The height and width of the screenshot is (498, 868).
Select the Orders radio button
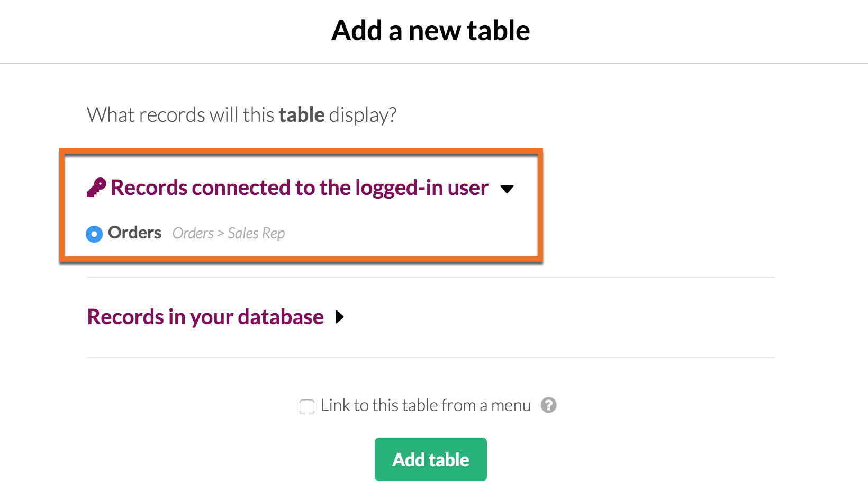[x=94, y=234]
